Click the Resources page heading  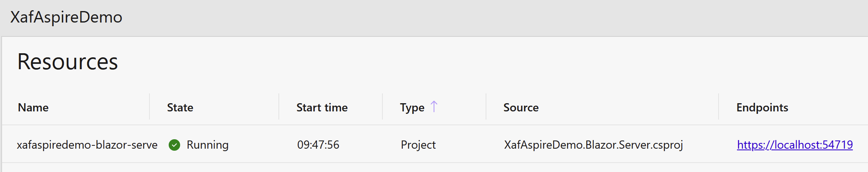point(68,62)
